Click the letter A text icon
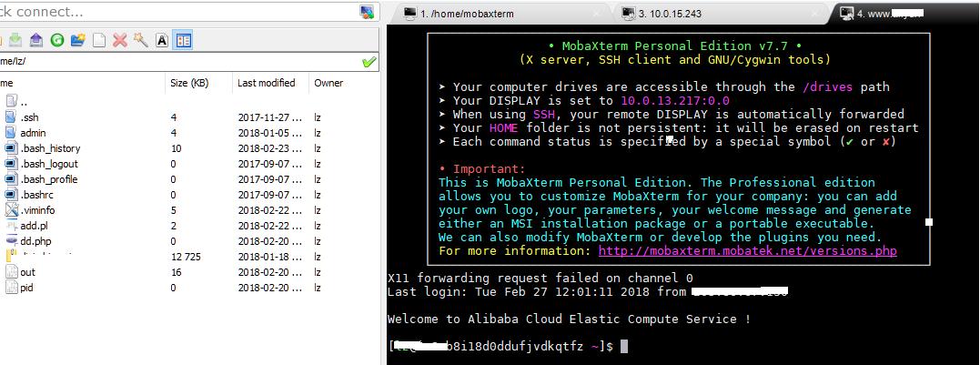 [162, 41]
